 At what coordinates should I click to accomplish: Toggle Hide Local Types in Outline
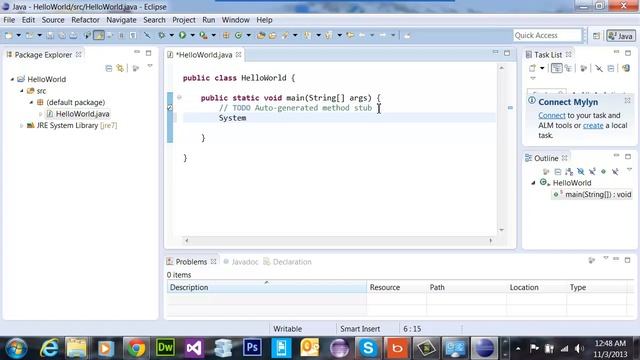615,171
